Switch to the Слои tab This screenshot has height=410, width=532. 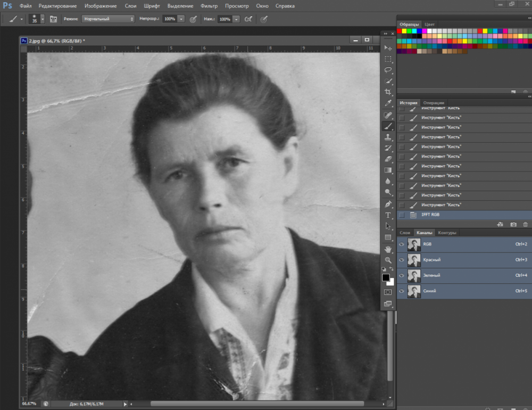pyautogui.click(x=405, y=233)
